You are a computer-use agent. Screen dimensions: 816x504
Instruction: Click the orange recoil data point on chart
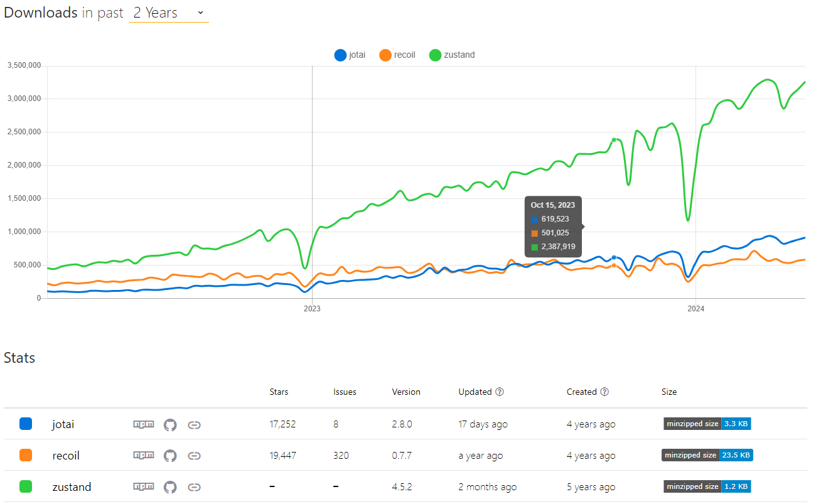tap(614, 265)
